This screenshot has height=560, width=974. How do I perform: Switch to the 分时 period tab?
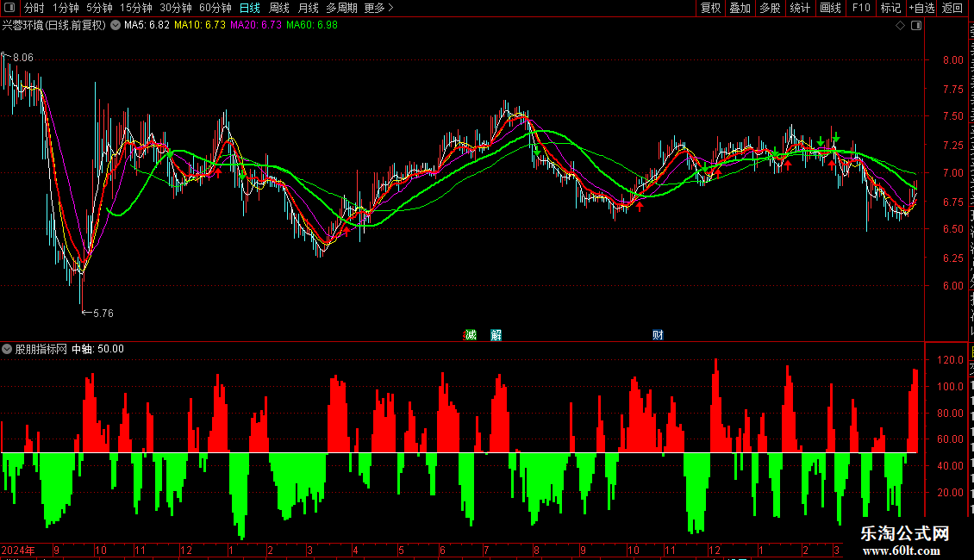(34, 8)
